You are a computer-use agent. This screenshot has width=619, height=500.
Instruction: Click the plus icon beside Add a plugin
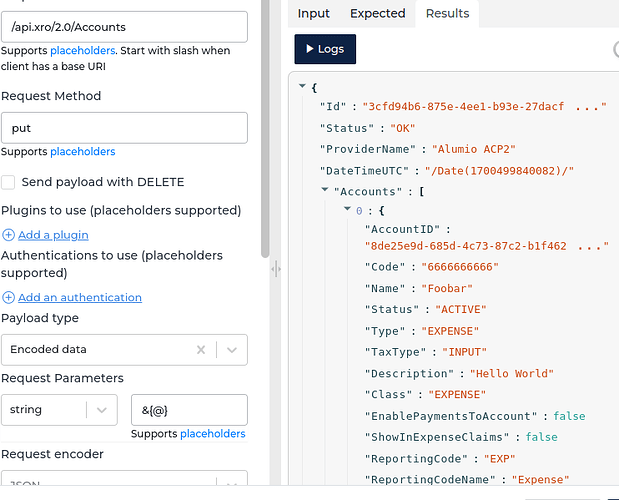[8, 235]
